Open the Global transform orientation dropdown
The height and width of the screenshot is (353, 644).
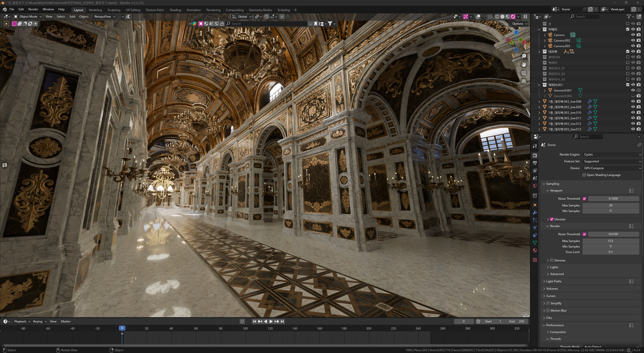243,17
